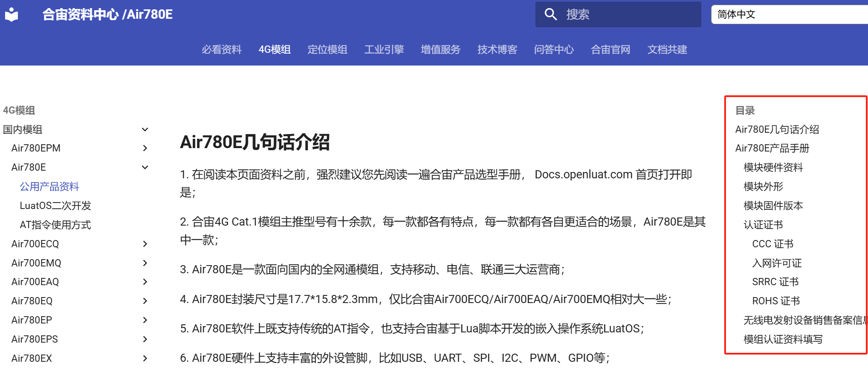Image resolution: width=868 pixels, height=369 pixels.
Task: Open the Air780EPM sidebar entry
Action: (36, 148)
